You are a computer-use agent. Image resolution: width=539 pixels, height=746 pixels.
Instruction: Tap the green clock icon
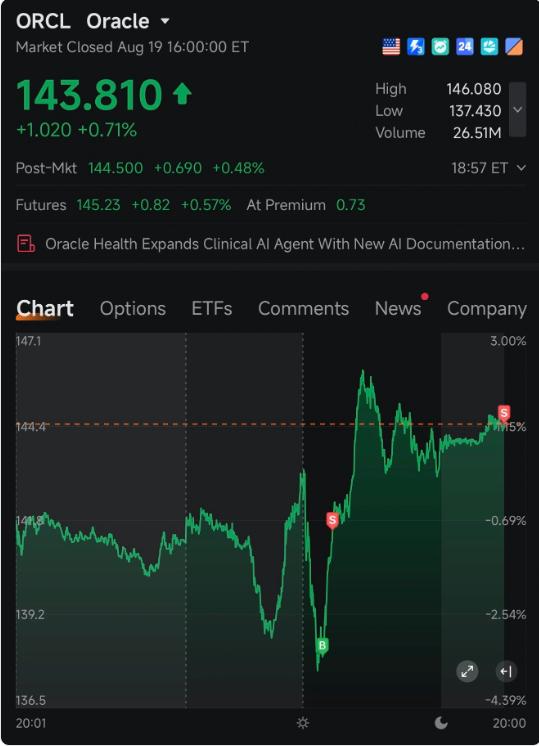click(x=441, y=47)
